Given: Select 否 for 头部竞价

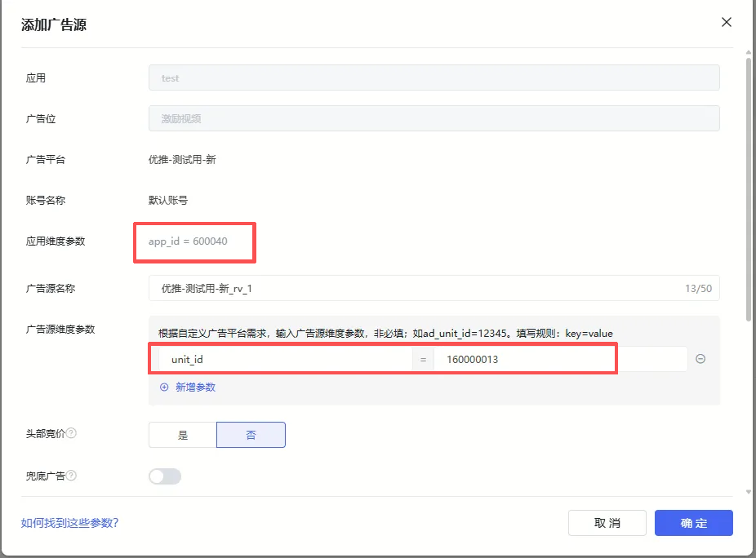Looking at the screenshot, I should tap(251, 435).
